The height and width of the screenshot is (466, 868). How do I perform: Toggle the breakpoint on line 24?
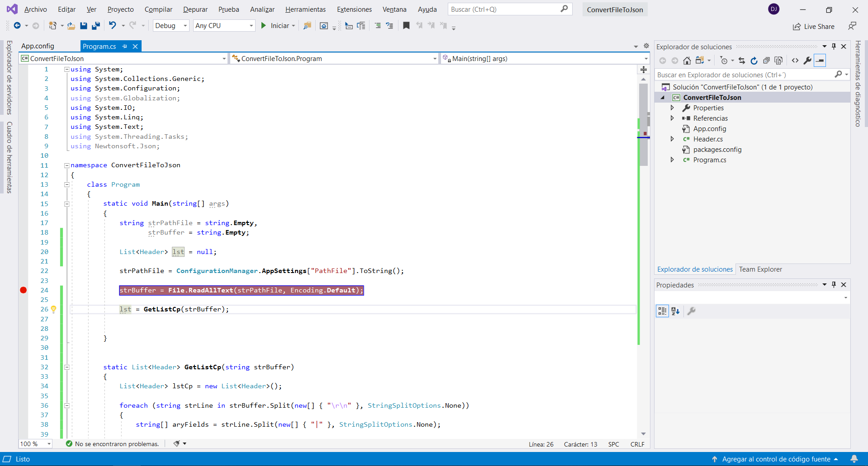coord(24,290)
